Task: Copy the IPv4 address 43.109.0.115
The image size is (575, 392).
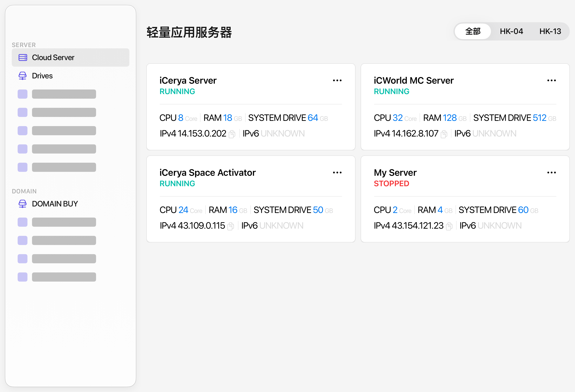Action: (x=231, y=226)
